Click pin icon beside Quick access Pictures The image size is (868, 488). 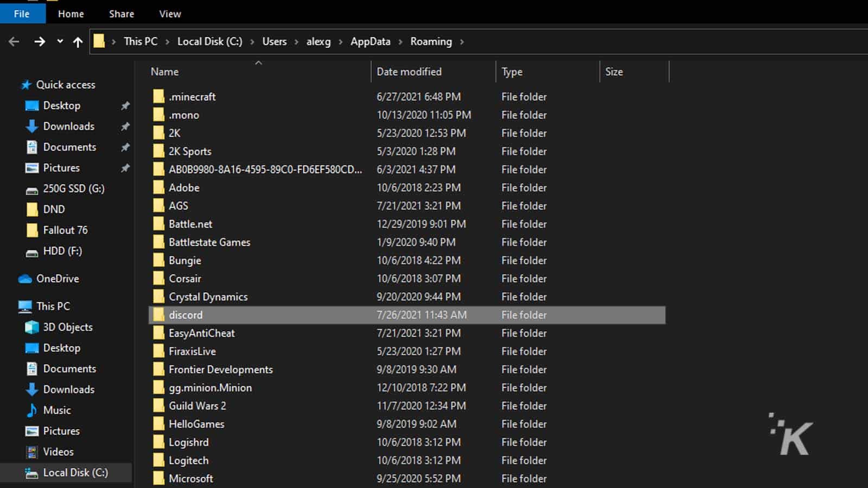pos(125,168)
